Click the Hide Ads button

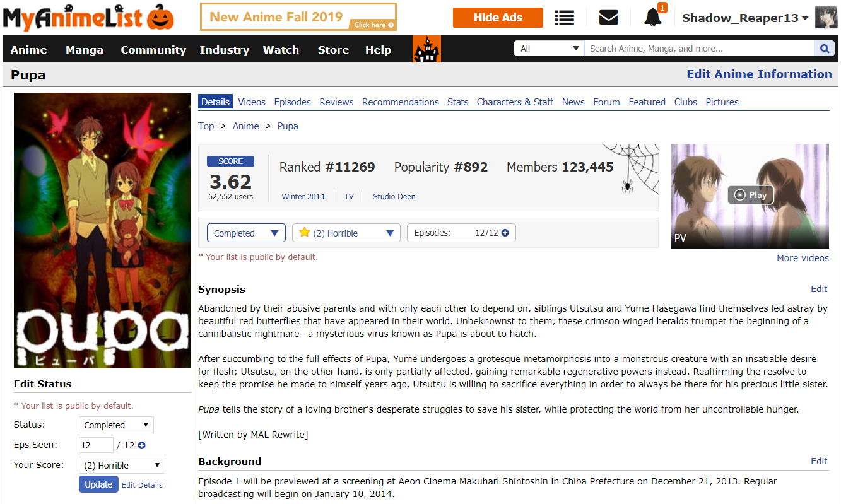point(497,18)
